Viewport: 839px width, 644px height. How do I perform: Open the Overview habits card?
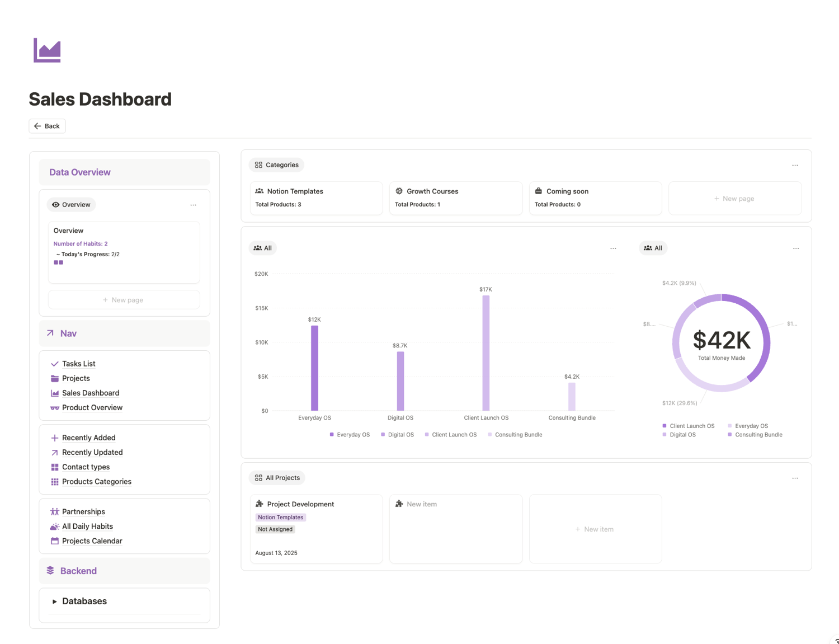click(124, 252)
